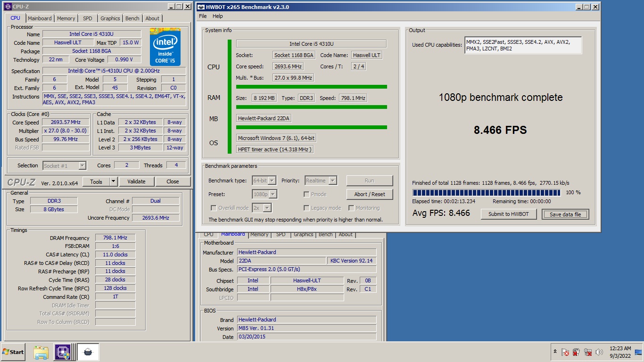Click the Abort / Reset button
Viewport: 644px width, 362px height.
(x=370, y=194)
